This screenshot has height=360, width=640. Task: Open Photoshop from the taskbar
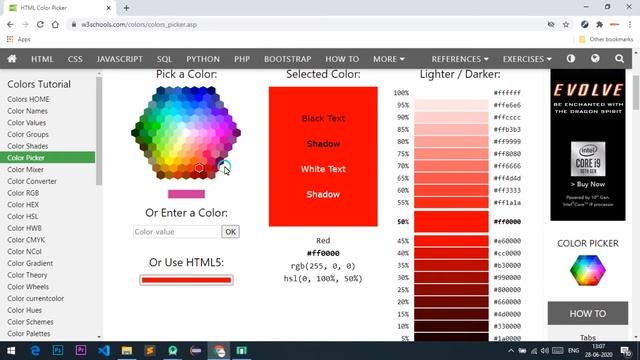58,351
